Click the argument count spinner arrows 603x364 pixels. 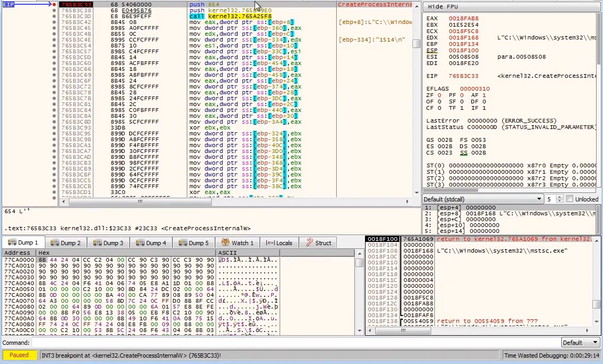559,199
